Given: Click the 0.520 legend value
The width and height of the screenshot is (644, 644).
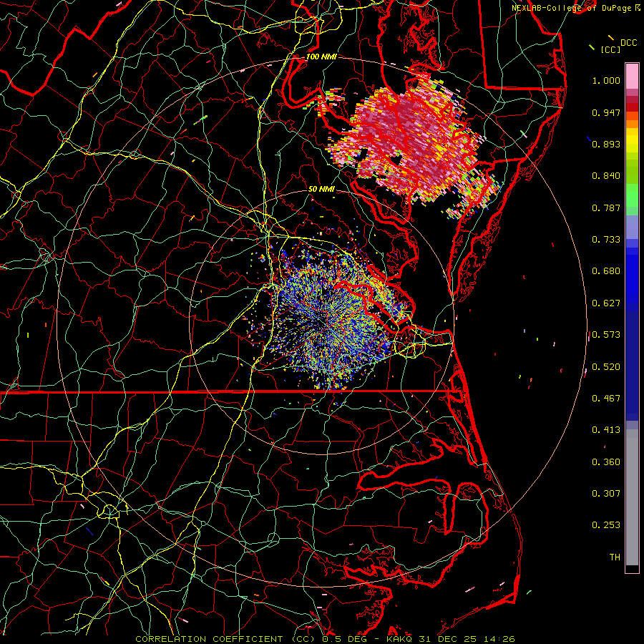Looking at the screenshot, I should tap(606, 367).
